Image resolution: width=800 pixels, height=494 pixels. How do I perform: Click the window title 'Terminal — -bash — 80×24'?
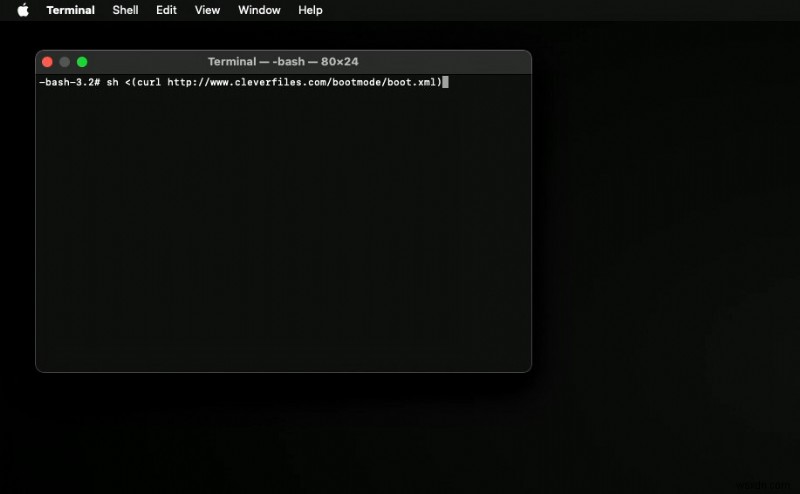[283, 62]
